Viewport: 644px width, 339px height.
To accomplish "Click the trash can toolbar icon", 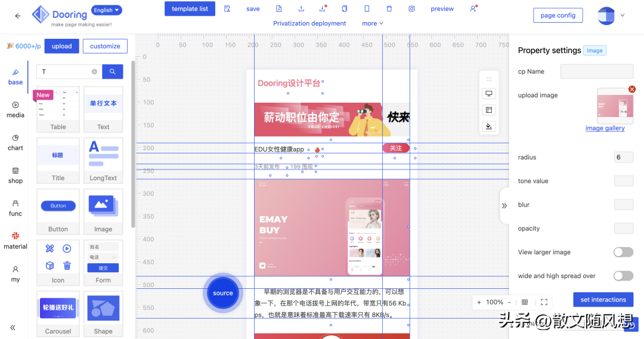I will coord(389,8).
